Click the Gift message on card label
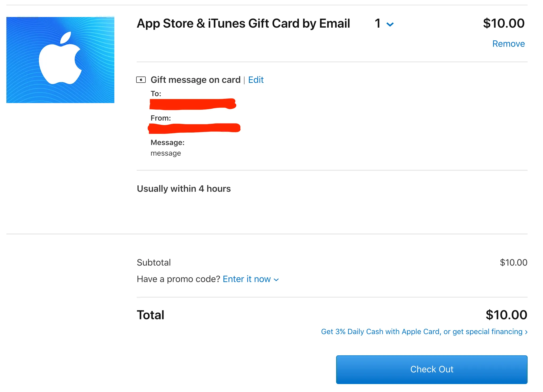This screenshot has height=392, width=543. (x=195, y=80)
